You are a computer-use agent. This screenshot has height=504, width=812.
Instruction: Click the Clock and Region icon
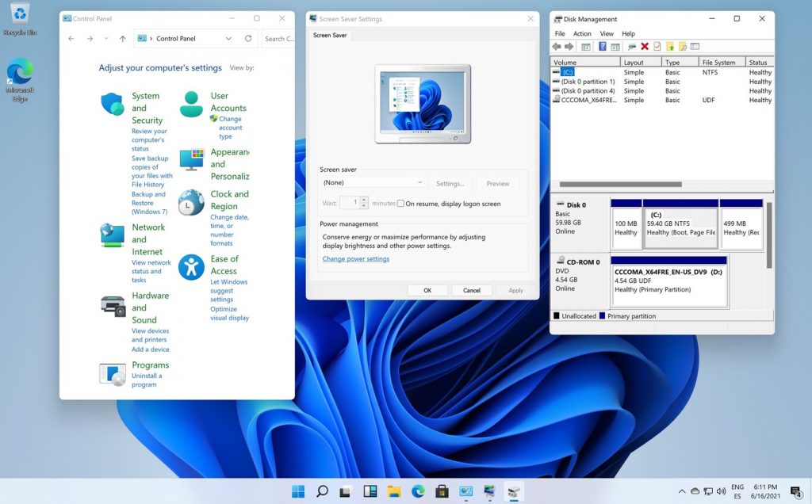(x=190, y=203)
